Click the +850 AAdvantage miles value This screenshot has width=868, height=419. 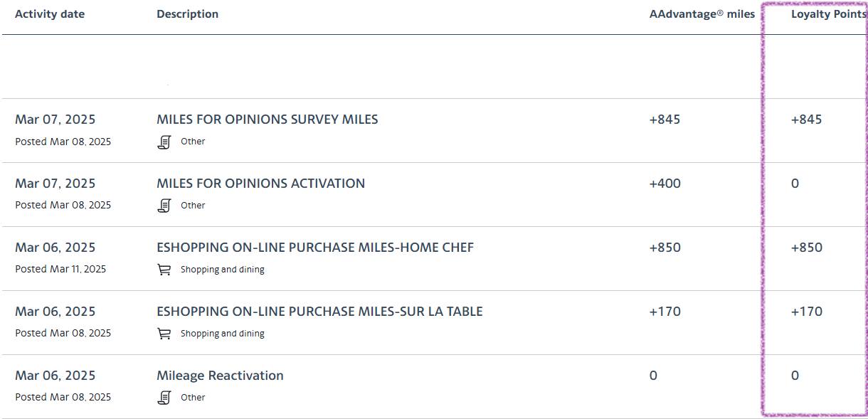(665, 248)
